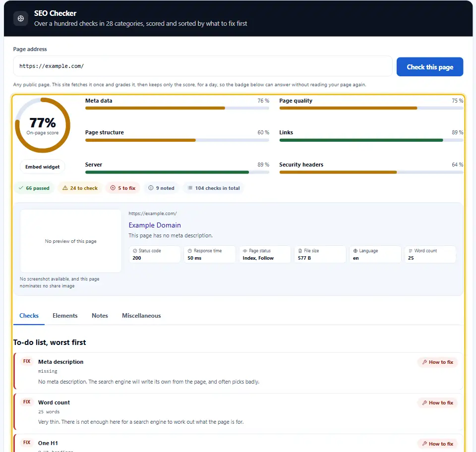Click the Language value en
Viewport: 476px width, 452px height.
[x=356, y=258]
